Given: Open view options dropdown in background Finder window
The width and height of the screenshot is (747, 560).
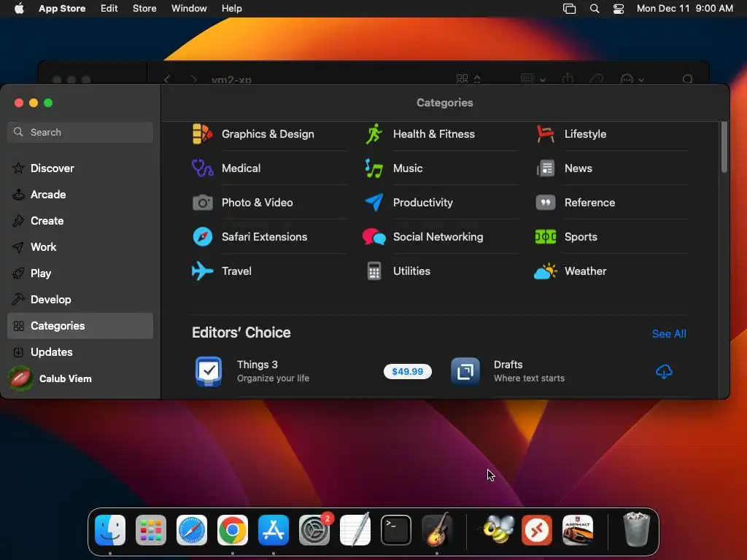Looking at the screenshot, I should tap(468, 79).
